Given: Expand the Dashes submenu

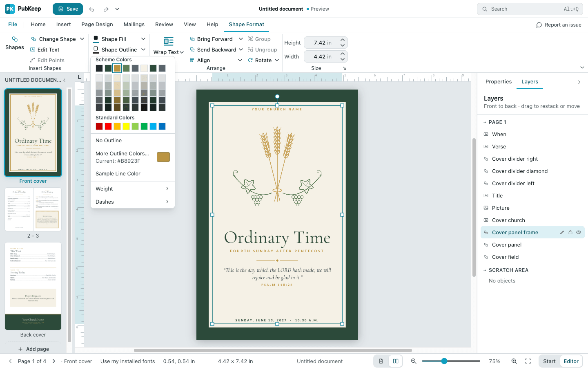Looking at the screenshot, I should coord(133,202).
